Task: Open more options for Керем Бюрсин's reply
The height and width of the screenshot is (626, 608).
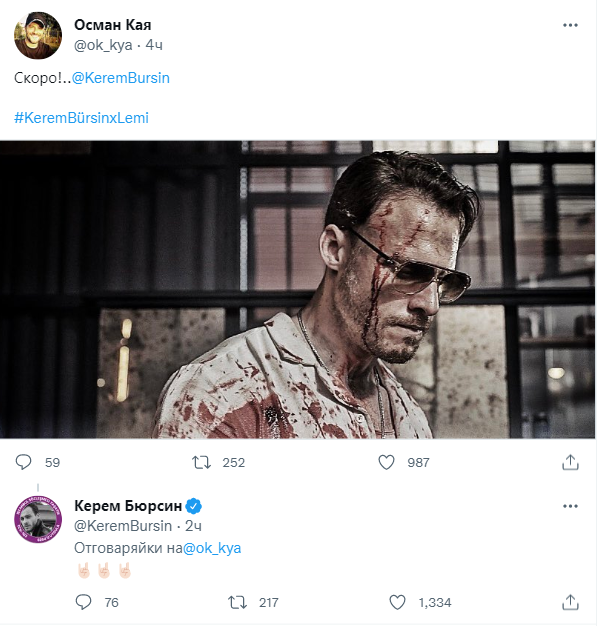Action: [571, 504]
